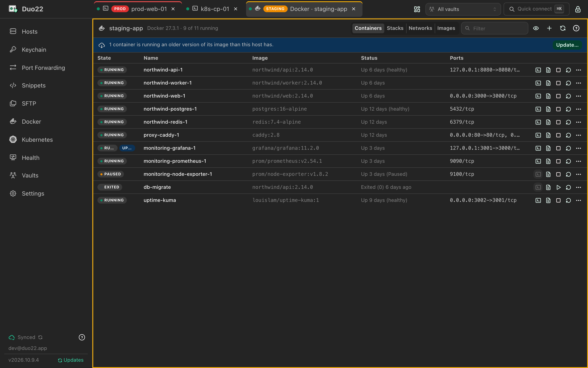
Task: Restart the northwind-postgres-1 container
Action: [568, 109]
